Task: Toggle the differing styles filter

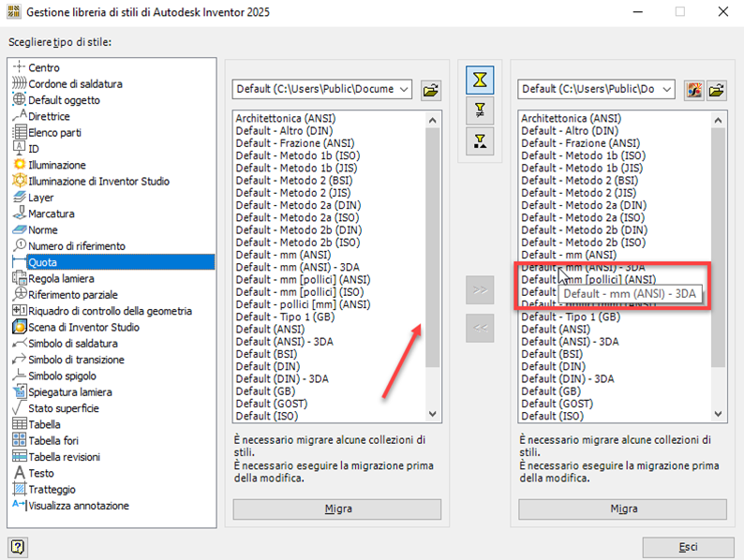Action: (480, 111)
